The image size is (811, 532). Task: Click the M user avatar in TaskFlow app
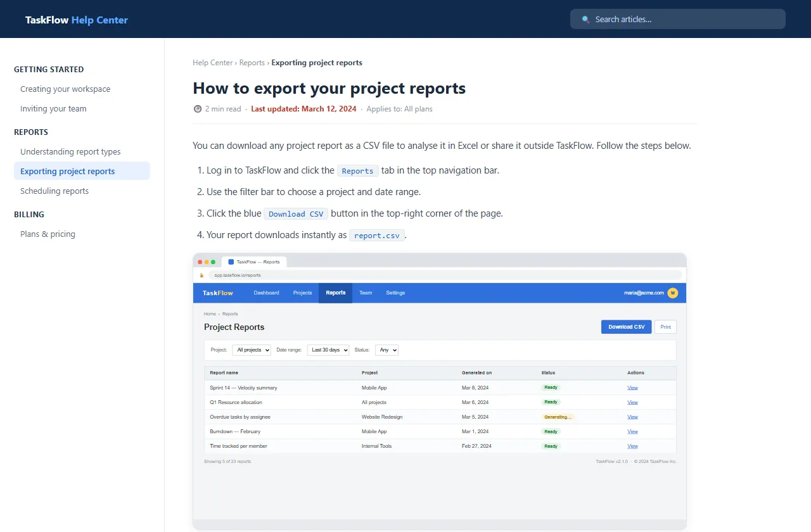click(673, 293)
